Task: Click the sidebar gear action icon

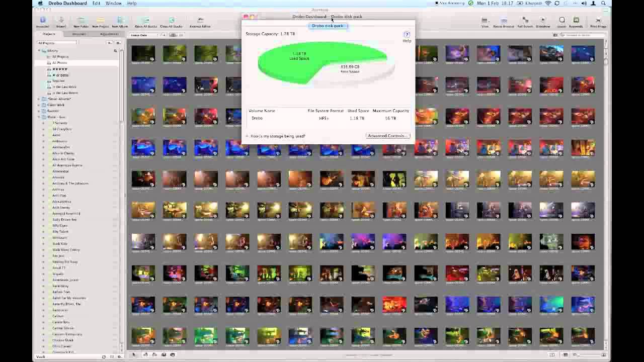Action: pos(118,43)
